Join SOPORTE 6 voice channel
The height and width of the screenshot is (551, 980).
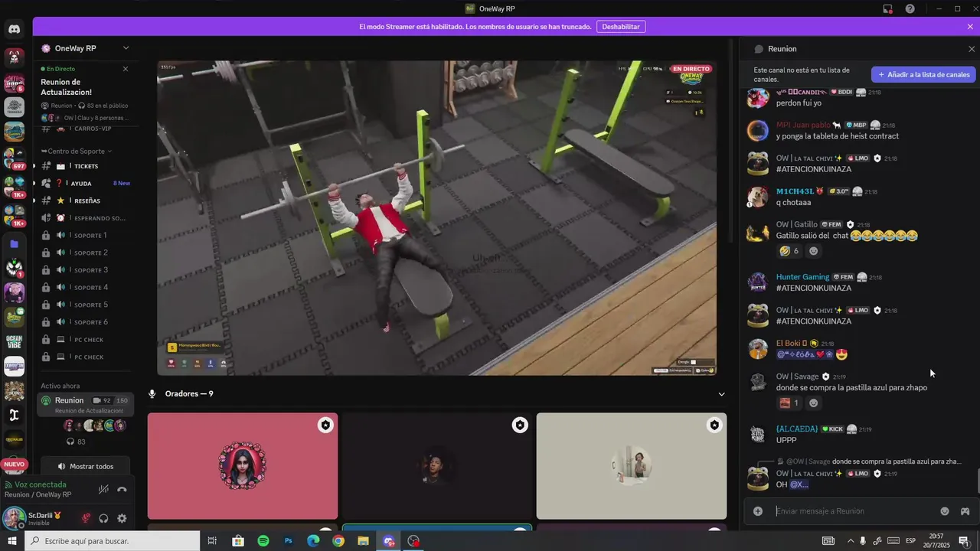click(85, 322)
